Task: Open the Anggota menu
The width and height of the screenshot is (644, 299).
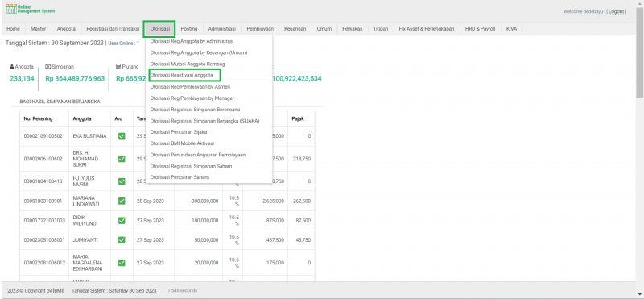Action: pyautogui.click(x=66, y=29)
